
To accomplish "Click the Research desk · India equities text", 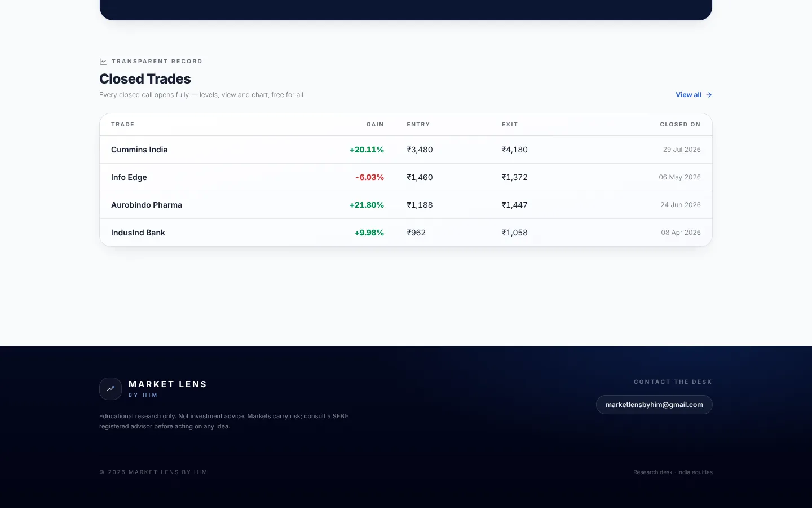I will tap(673, 472).
